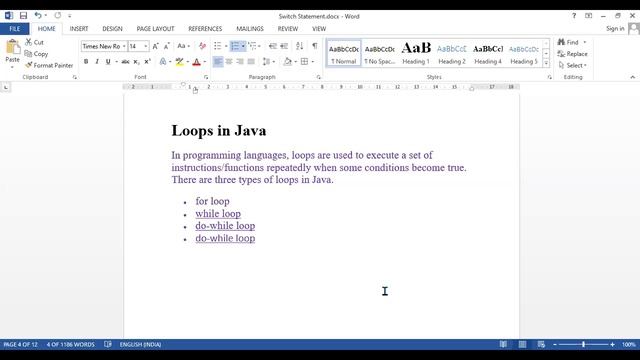The height and width of the screenshot is (360, 640).
Task: Switch to the INSERT tab
Action: 79,29
